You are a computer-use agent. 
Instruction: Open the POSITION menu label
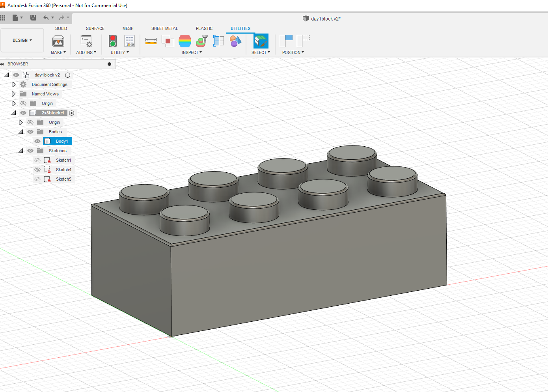293,52
